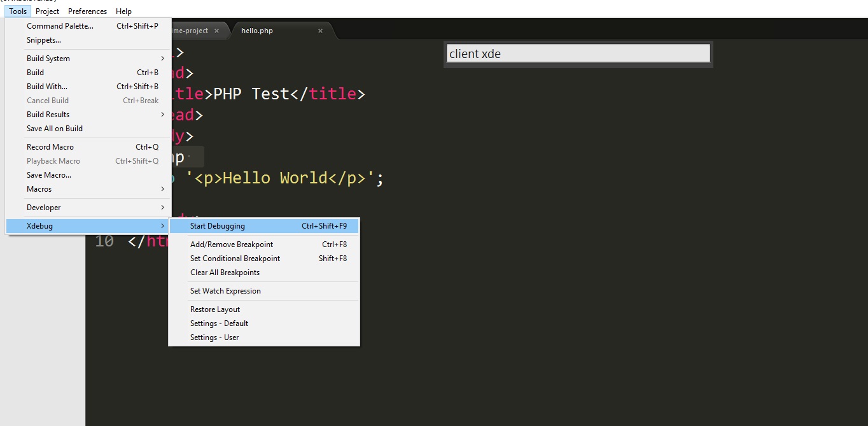Select Add/Remove Breakpoint option
The height and width of the screenshot is (426, 868).
(231, 245)
